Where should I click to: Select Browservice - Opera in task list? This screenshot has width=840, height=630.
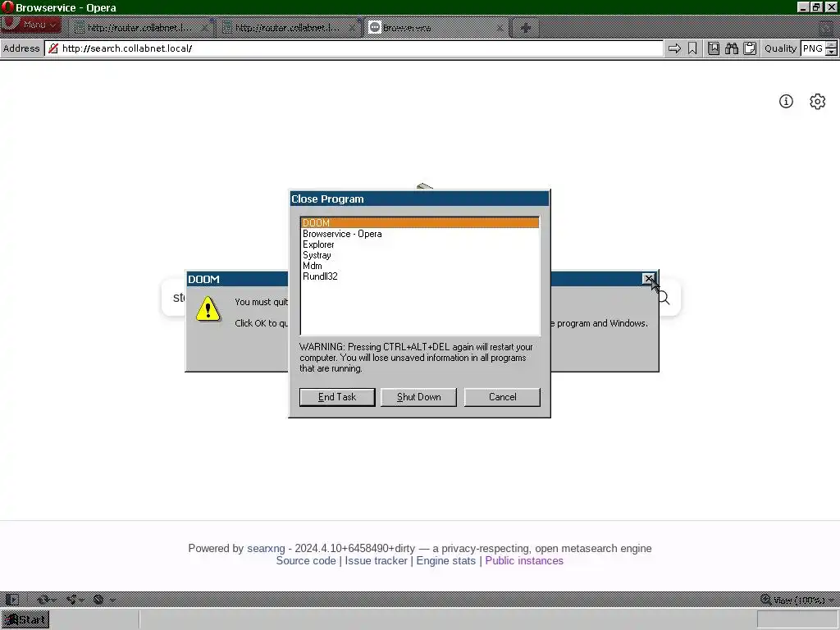(420, 234)
